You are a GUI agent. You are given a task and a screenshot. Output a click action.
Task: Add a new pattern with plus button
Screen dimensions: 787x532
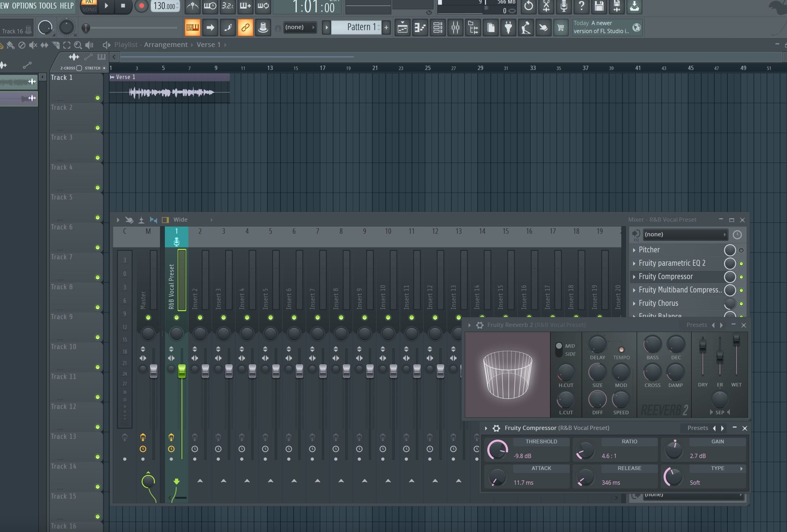tap(386, 27)
